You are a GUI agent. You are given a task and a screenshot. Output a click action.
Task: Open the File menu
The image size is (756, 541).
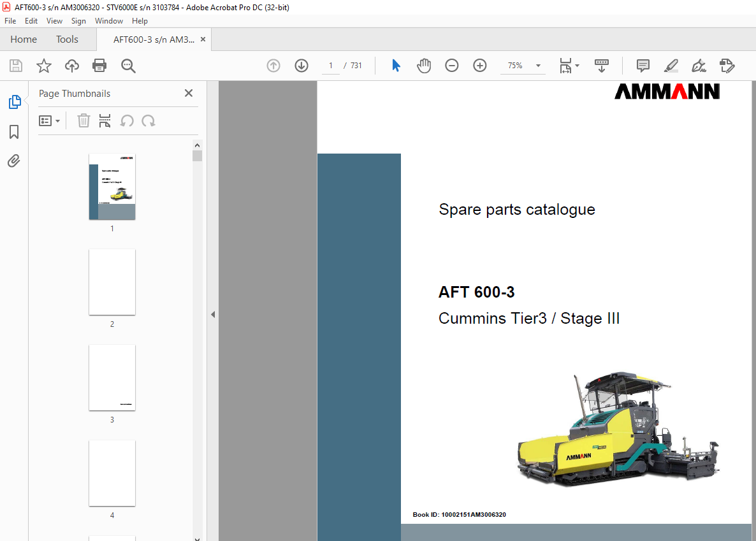click(10, 21)
